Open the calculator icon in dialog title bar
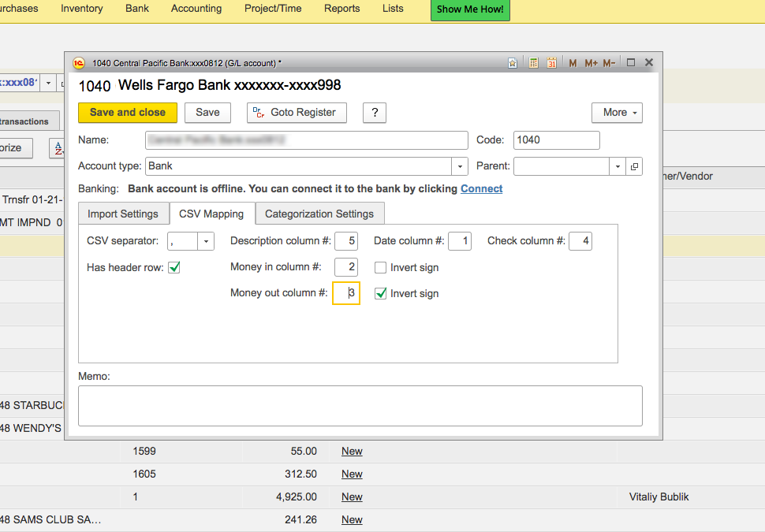 533,63
